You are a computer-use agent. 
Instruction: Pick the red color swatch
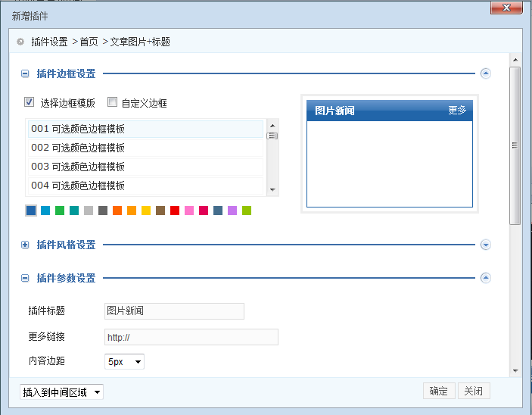coord(175,211)
